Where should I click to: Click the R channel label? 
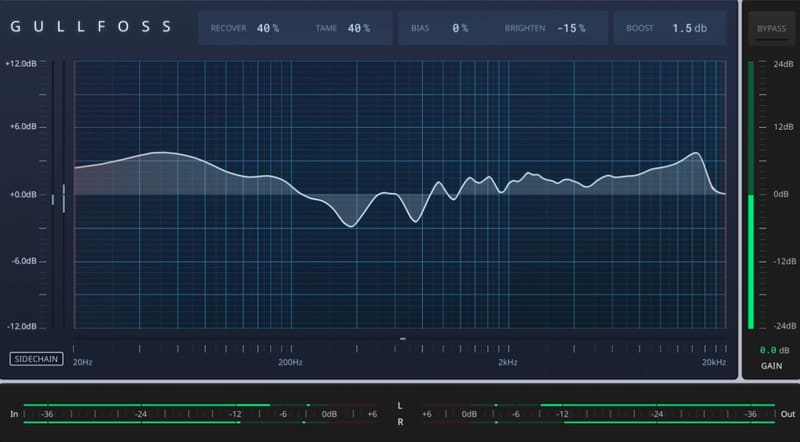pyautogui.click(x=400, y=422)
